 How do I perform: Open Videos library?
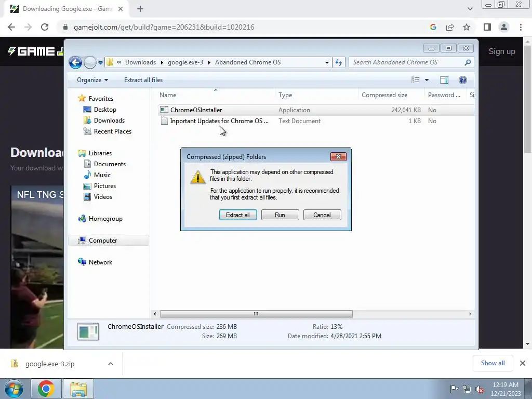click(103, 196)
